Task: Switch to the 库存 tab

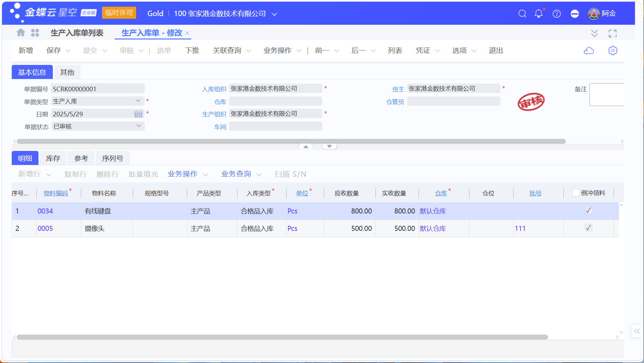Action: pyautogui.click(x=53, y=158)
